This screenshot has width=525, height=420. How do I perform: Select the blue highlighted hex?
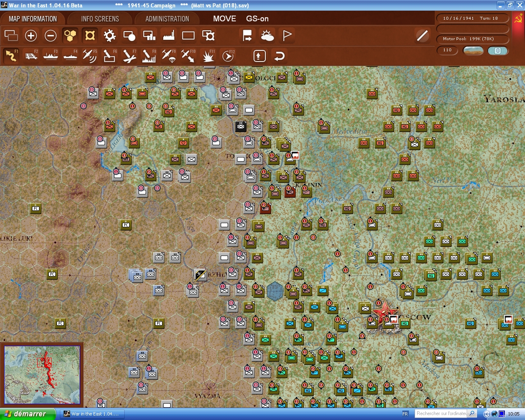click(275, 291)
